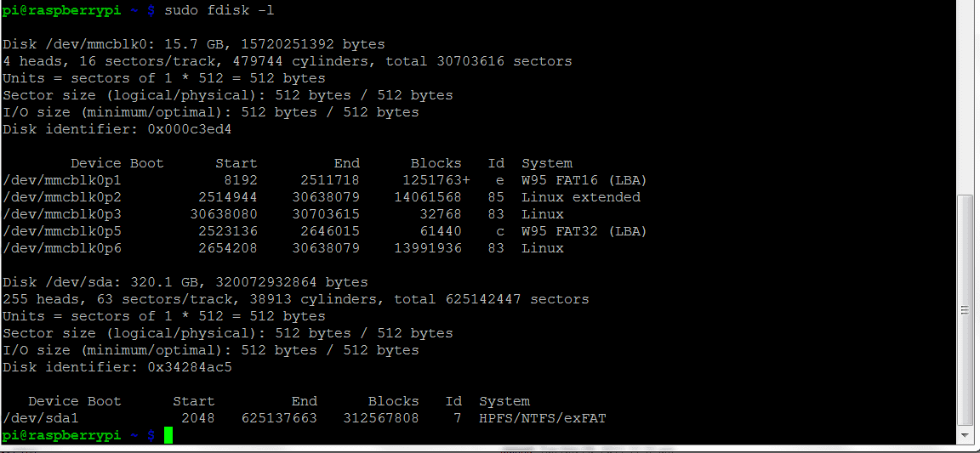Click the 'Linux extended' system type

581,197
